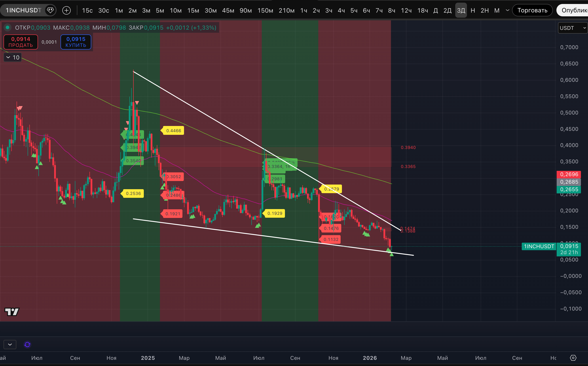Click the 1INCHUSDT symbol search field

(23, 10)
